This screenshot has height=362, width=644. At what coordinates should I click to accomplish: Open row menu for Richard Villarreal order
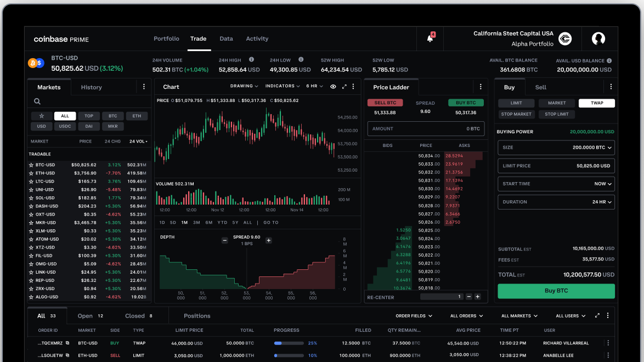(608, 343)
